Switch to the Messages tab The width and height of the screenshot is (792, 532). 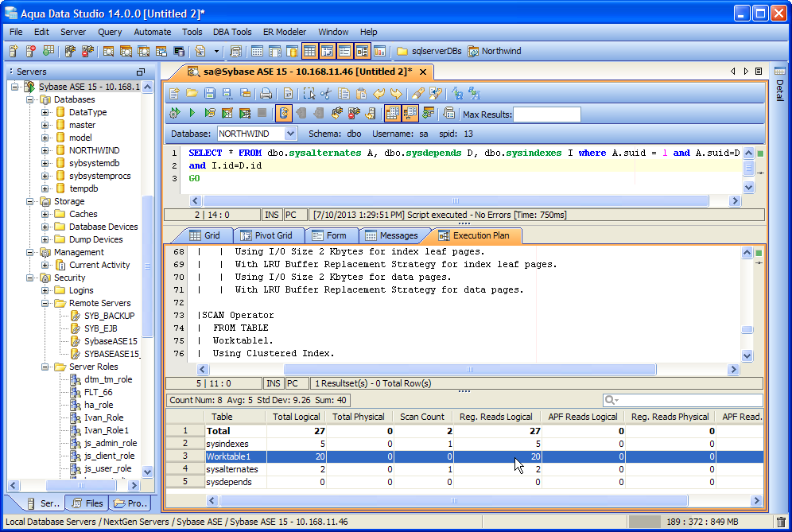[x=390, y=235]
